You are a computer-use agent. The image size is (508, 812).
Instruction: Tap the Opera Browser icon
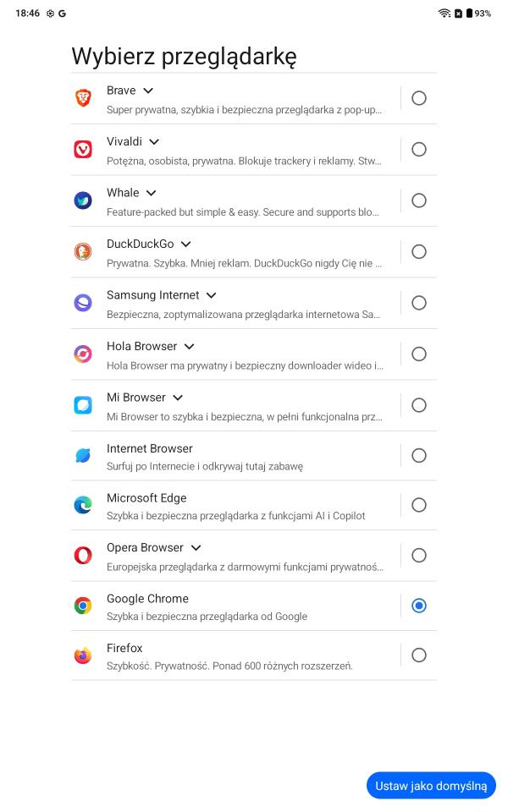83,555
